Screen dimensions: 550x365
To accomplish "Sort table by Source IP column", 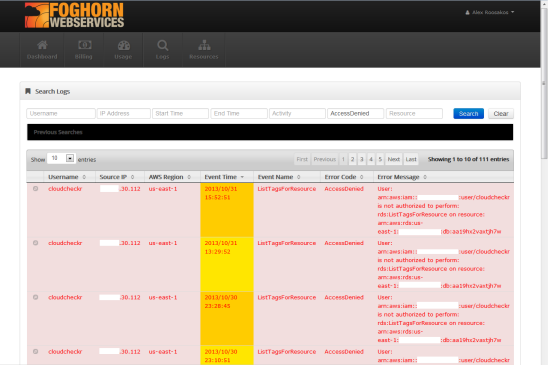I will 120,177.
